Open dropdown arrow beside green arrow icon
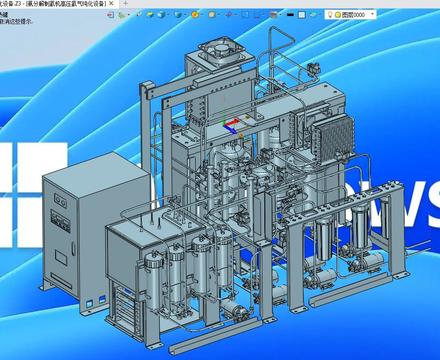Screen dimensions: 440x360 click(x=129, y=15)
